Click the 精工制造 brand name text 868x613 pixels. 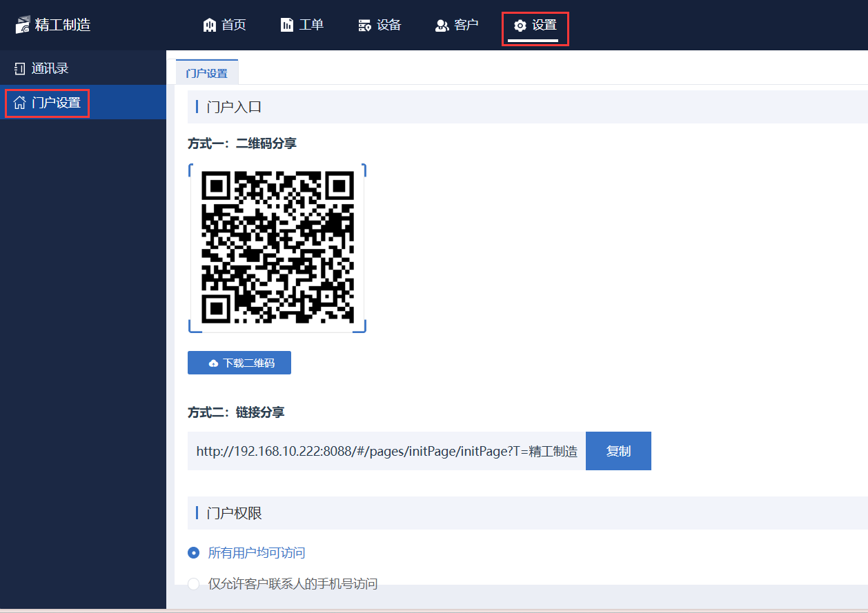point(63,26)
